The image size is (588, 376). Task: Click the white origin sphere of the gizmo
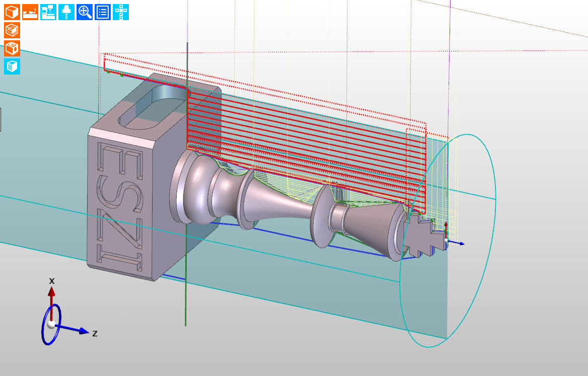point(51,324)
